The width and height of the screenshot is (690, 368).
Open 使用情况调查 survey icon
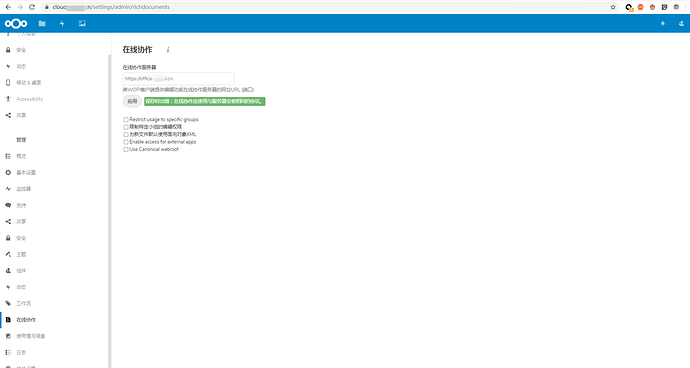8,336
